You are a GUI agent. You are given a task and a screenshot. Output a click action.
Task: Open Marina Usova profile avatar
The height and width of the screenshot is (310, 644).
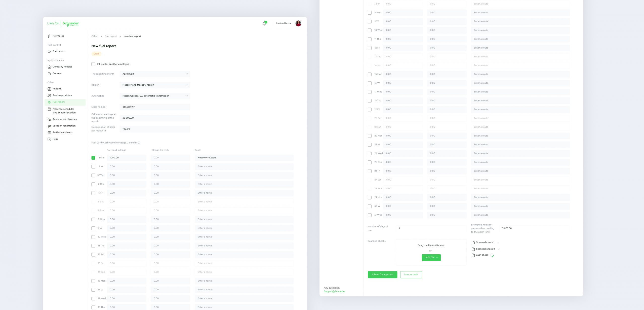pyautogui.click(x=298, y=23)
